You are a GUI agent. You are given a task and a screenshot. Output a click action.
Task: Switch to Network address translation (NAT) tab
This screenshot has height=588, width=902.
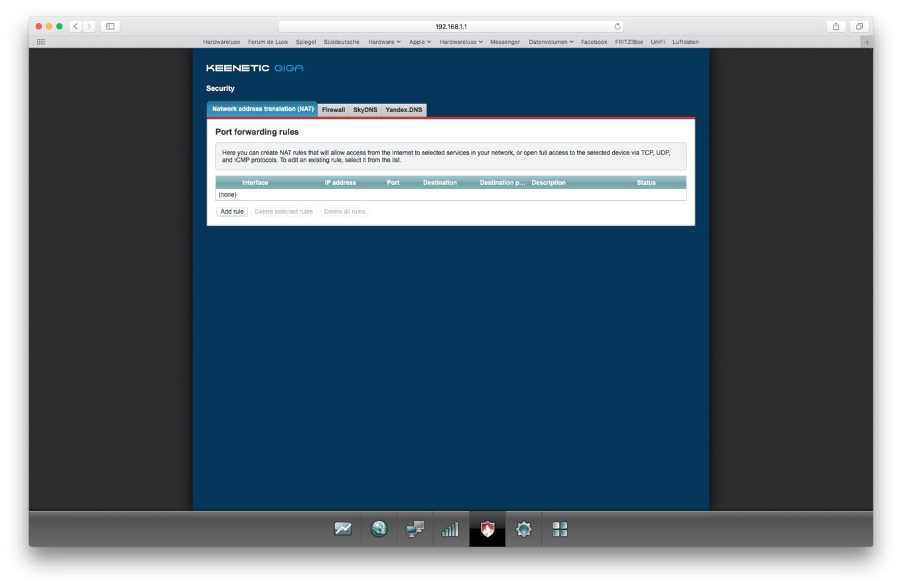point(263,109)
